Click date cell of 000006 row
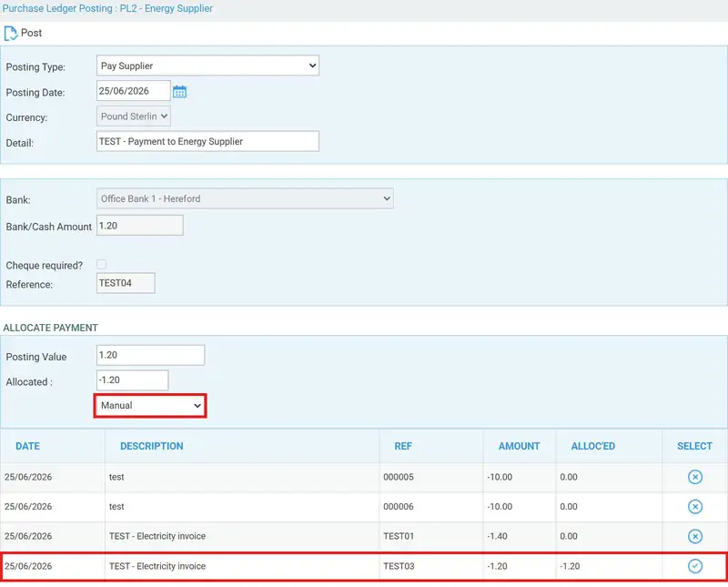Screen dimensions: 728x587 (28, 507)
